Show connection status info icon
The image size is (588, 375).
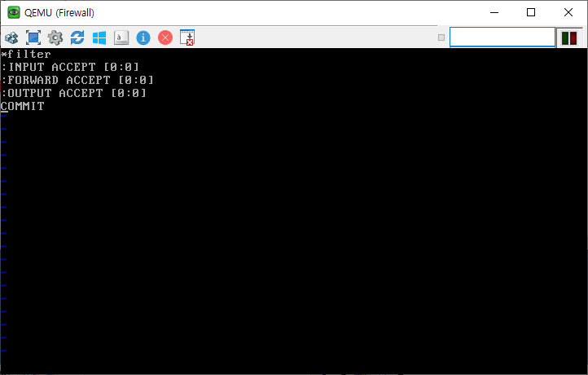point(143,37)
